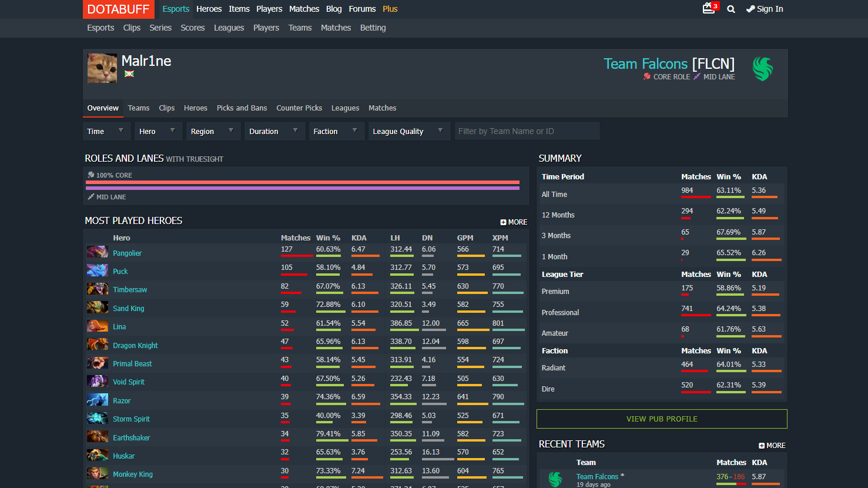Click the plus icon beside Recent Teams MORE
Screen dimensions: 868x488
click(x=762, y=446)
